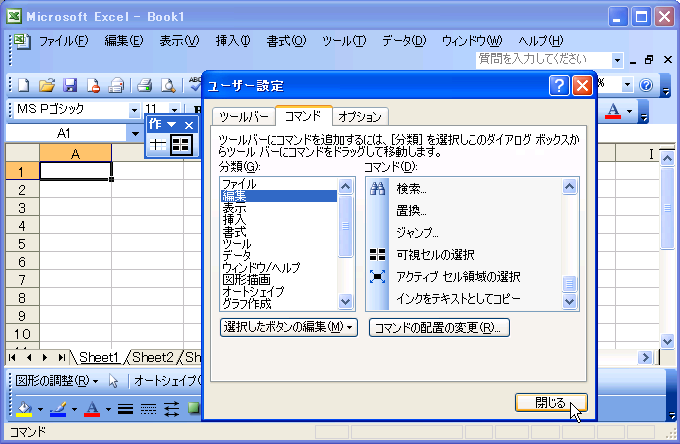Click the Excel Help question icon in toolbar
Viewport: 680px width, 444px height.
646,85
